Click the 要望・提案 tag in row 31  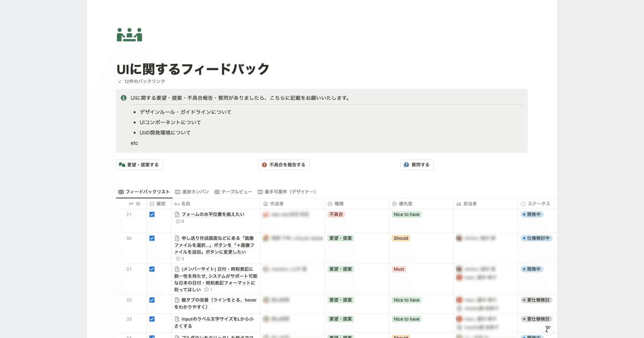click(341, 269)
